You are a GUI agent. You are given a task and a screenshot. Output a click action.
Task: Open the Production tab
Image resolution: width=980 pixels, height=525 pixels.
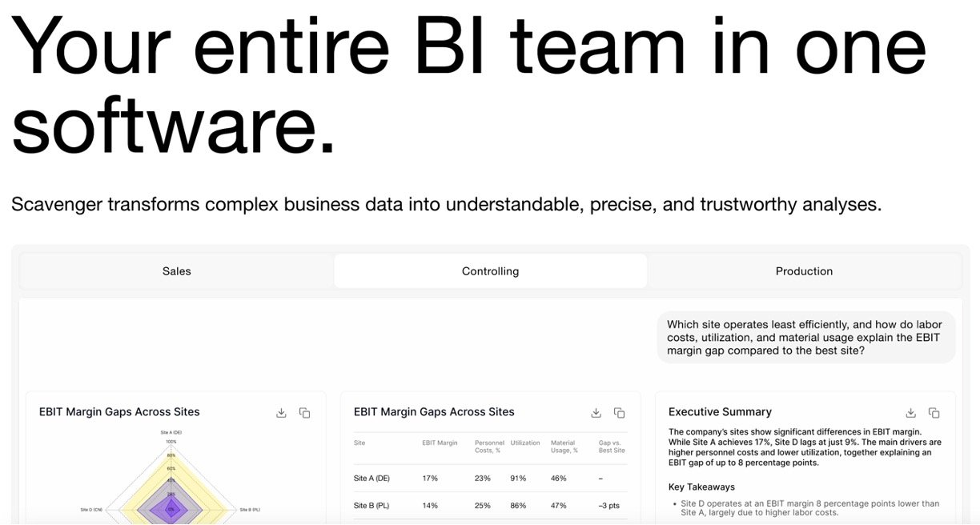point(804,271)
